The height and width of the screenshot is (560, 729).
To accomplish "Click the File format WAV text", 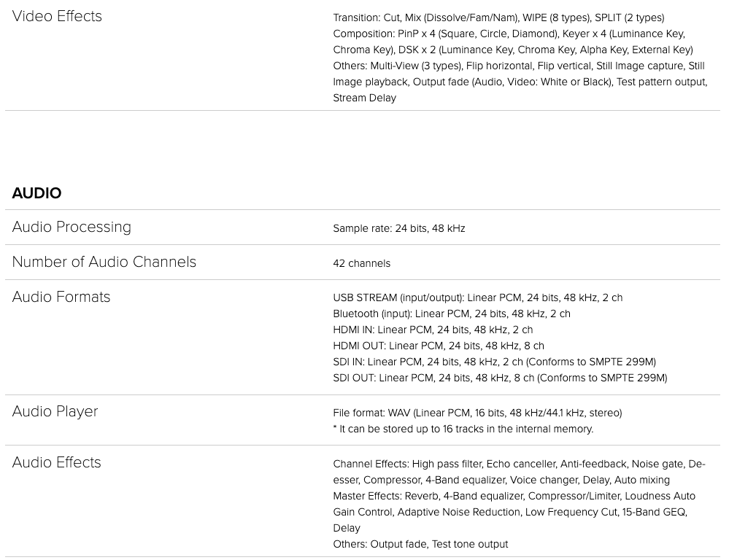I will click(x=477, y=413).
